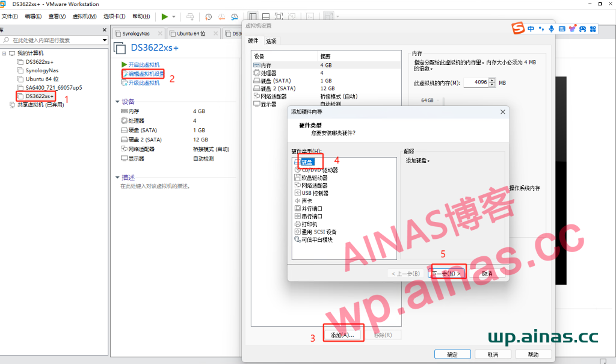Viewport: 616px width, 364px height.
Task: Open the 虚拟机(M) menu
Action: point(84,16)
